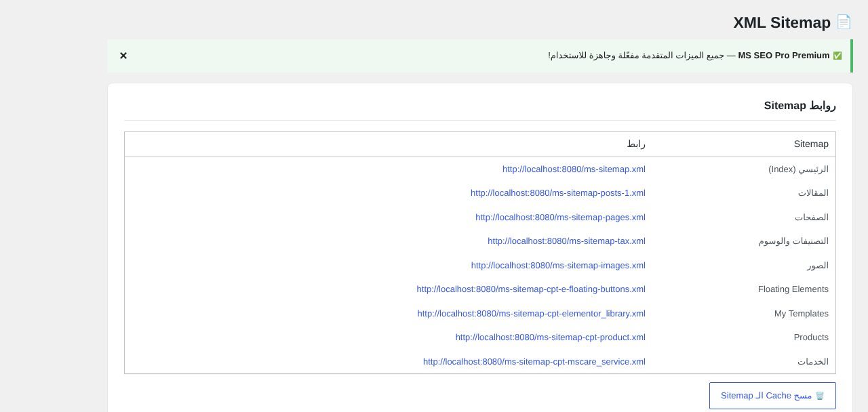This screenshot has height=412, width=868.
Task: Click the التصنيفات والوسوم row label
Action: coord(793,241)
